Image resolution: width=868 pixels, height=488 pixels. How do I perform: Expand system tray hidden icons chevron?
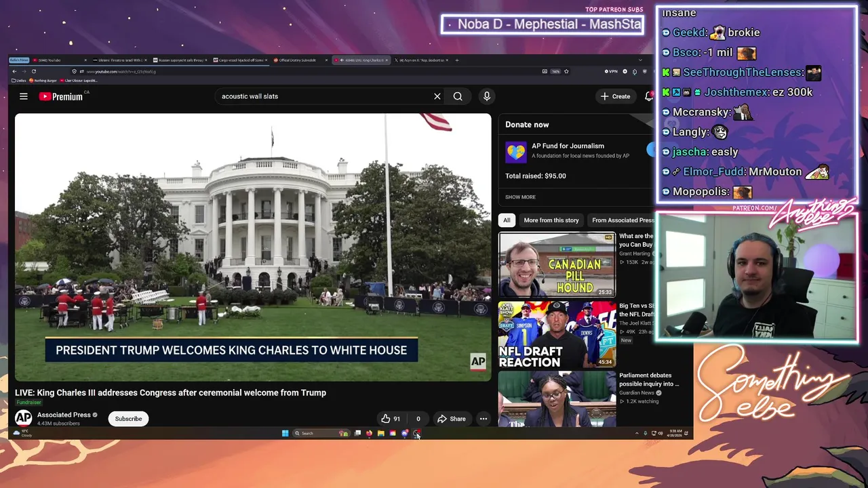click(x=637, y=433)
